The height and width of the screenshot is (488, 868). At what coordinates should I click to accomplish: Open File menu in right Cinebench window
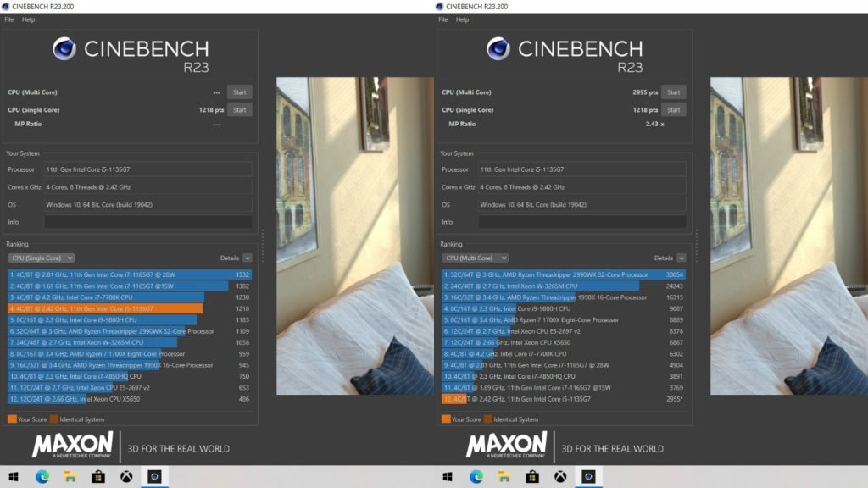pyautogui.click(x=442, y=19)
